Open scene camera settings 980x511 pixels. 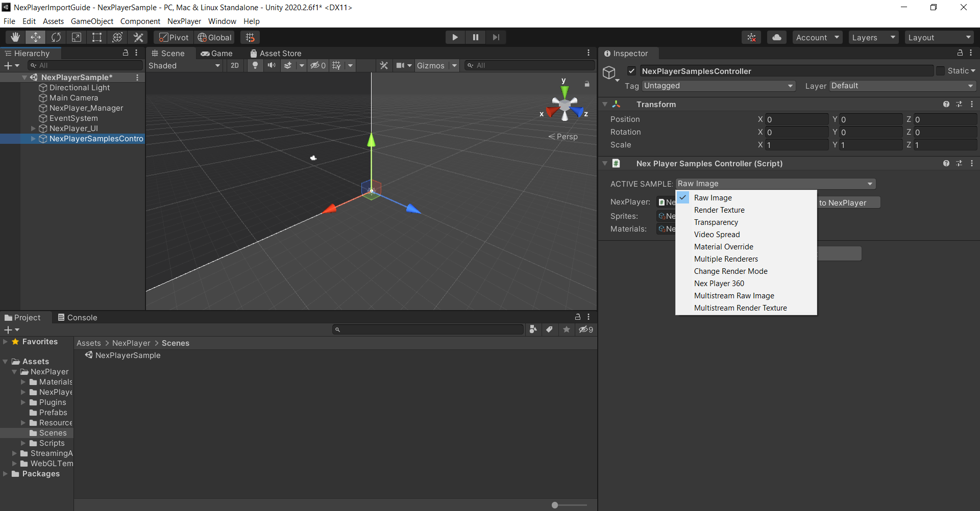tap(401, 65)
